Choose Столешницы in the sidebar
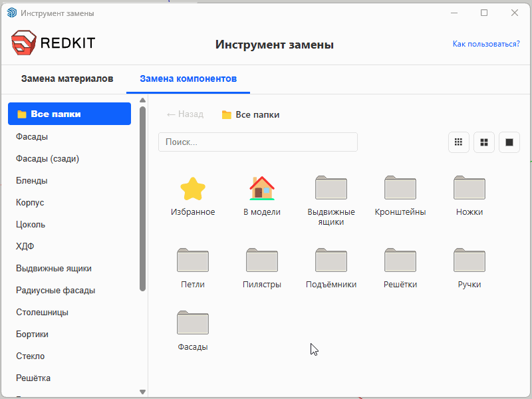532x399 pixels. 42,312
